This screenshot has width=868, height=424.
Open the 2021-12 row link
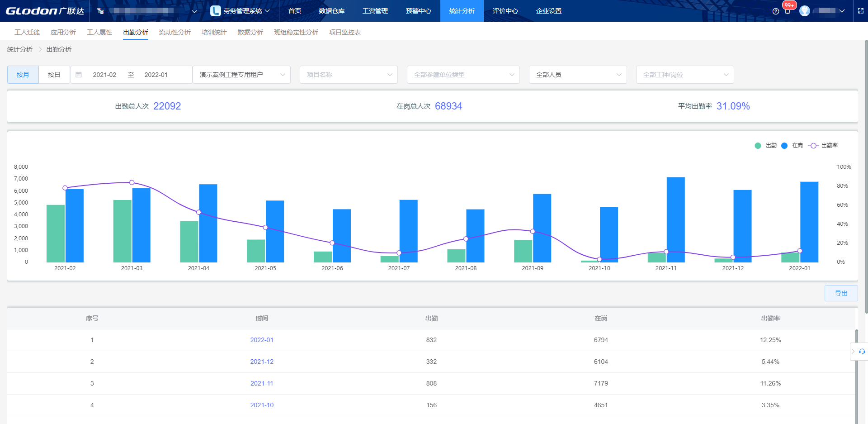262,362
